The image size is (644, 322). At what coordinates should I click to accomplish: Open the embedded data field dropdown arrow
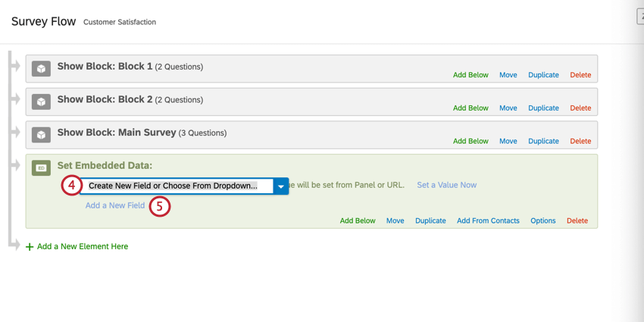(281, 186)
